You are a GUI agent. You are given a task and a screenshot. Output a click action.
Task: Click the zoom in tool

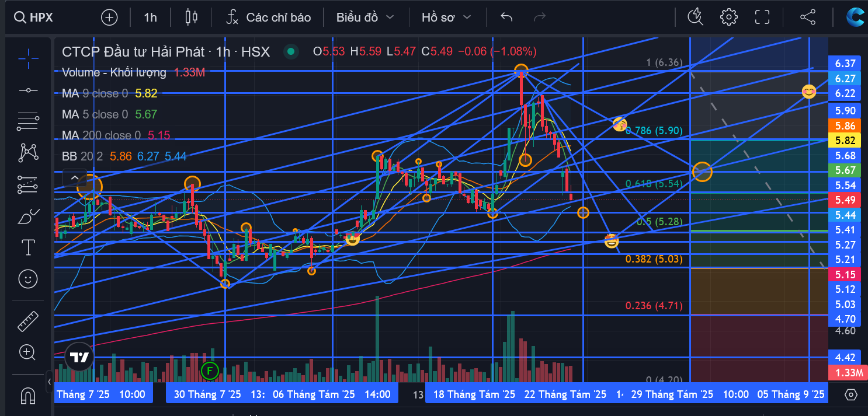pos(28,352)
